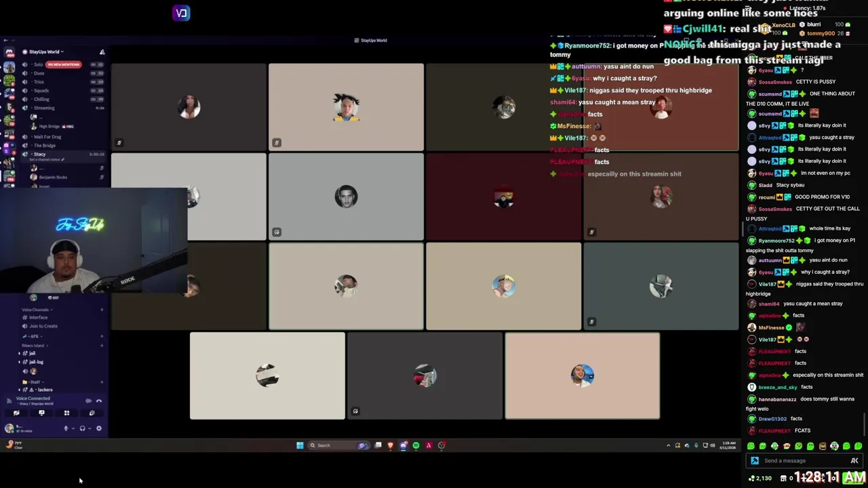Click username hannabananazz in chat

(777, 399)
